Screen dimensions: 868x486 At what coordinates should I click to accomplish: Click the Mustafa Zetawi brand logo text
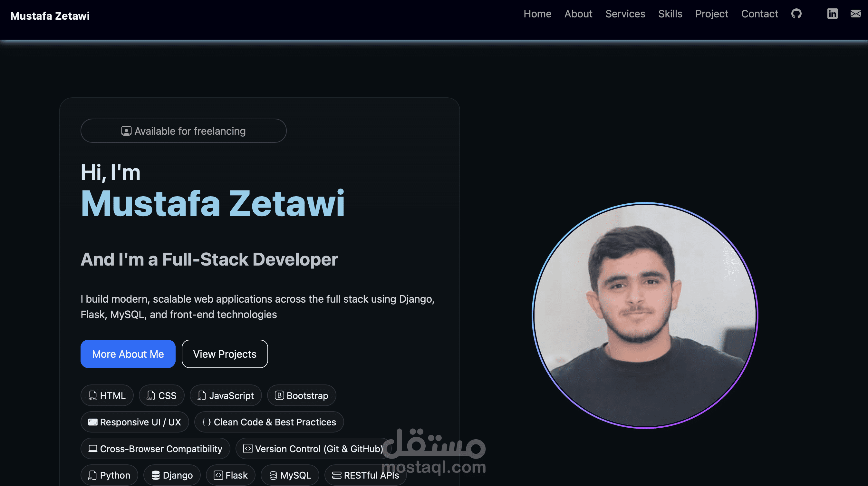pos(50,16)
